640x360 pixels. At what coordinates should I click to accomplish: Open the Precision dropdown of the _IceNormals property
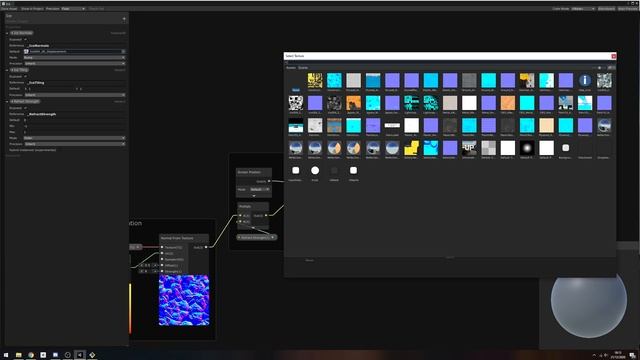click(x=74, y=64)
